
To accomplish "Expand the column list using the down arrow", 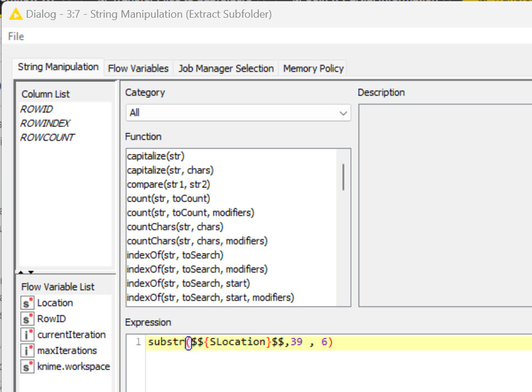I will [31, 272].
